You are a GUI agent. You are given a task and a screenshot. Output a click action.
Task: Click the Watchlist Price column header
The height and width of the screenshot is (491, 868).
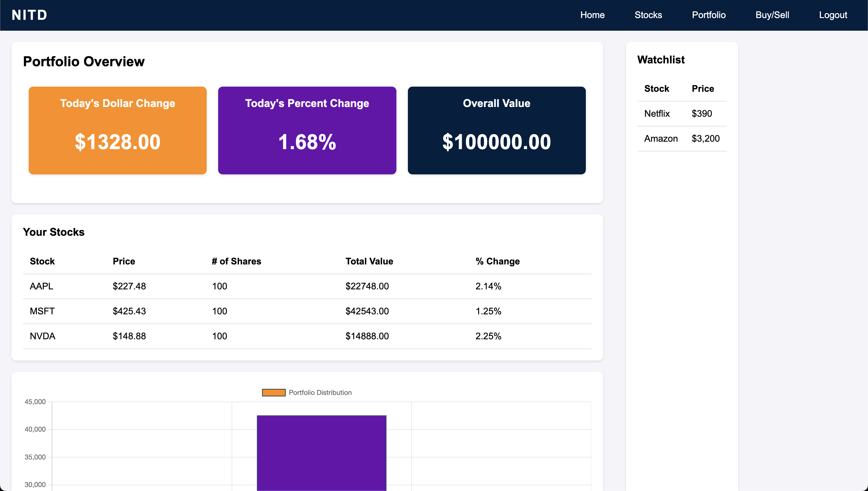click(703, 88)
